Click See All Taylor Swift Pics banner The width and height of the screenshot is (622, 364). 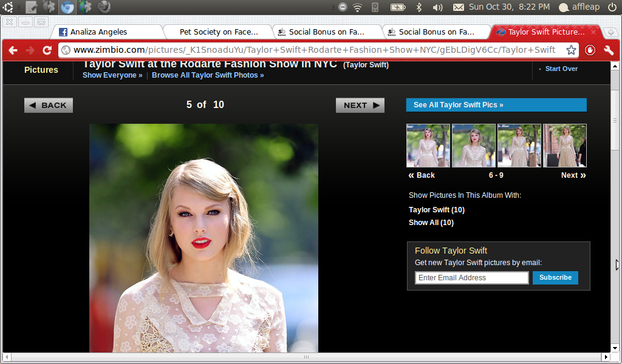[x=496, y=105]
